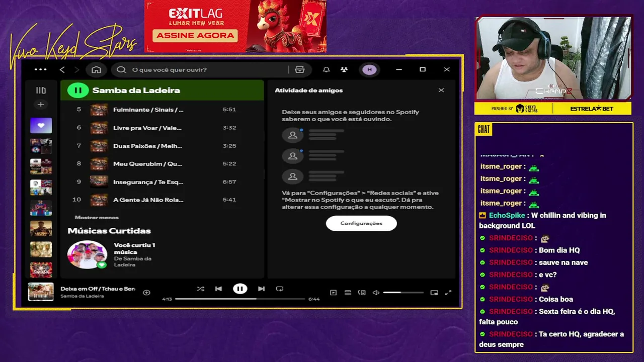Open Now Playing view icon
This screenshot has width=644, height=362.
(333, 292)
